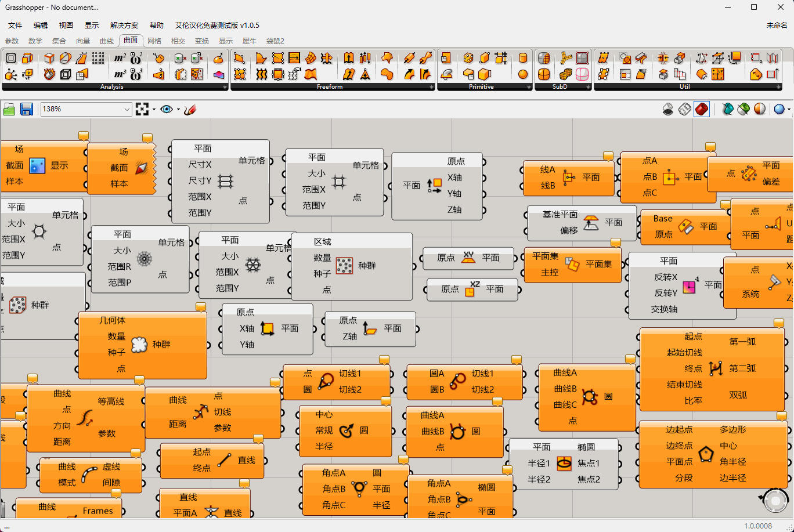Switch to the 袋鼠2 tab
794x532 pixels.
pos(276,41)
